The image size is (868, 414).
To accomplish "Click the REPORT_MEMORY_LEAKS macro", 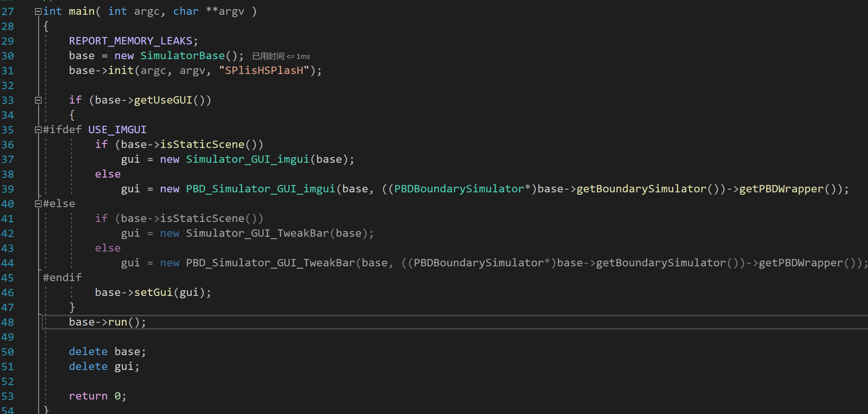I will point(130,41).
